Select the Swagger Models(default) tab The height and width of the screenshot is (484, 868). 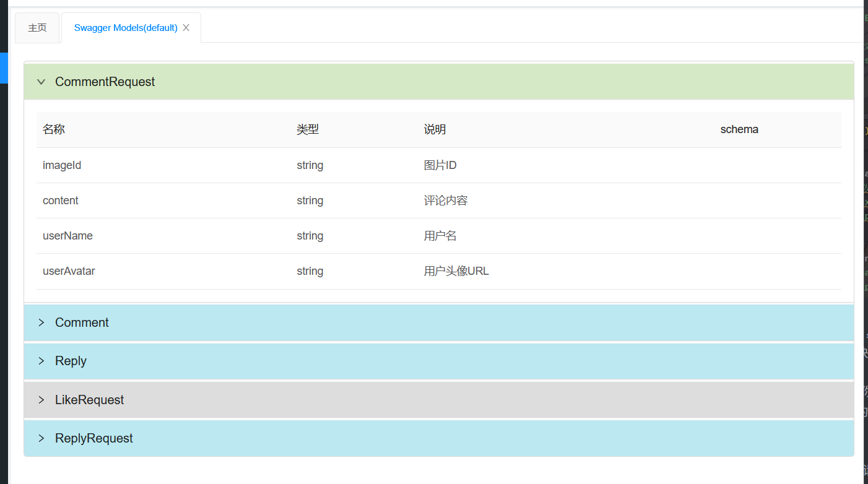coord(126,28)
